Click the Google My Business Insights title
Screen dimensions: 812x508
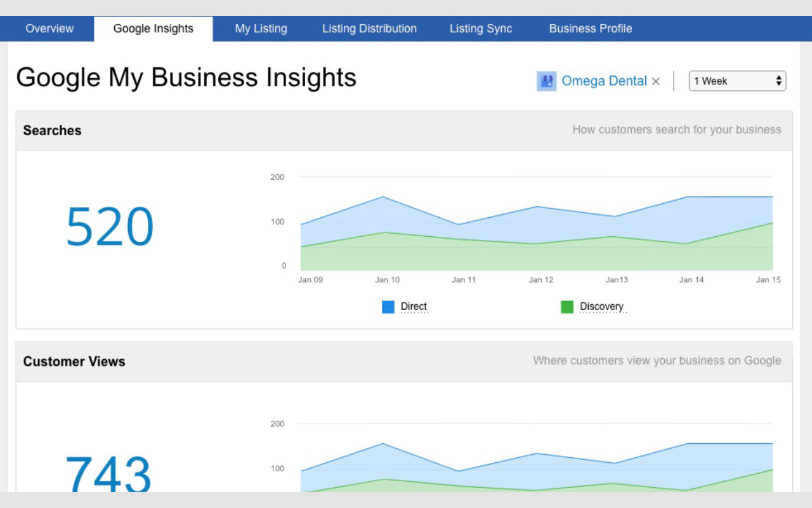(186, 77)
